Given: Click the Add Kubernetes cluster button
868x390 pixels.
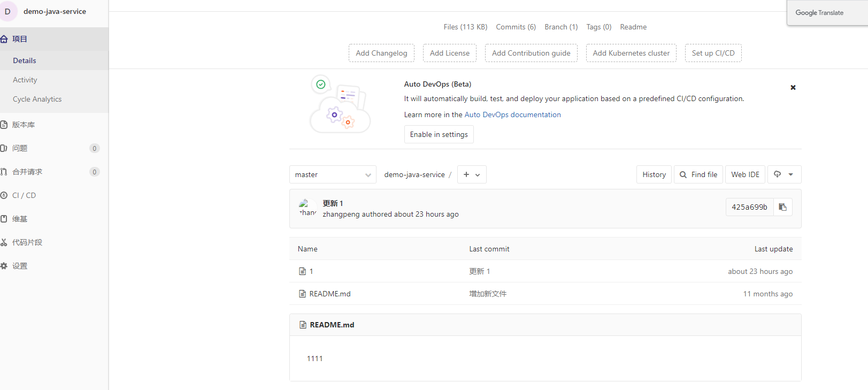Looking at the screenshot, I should click(631, 53).
